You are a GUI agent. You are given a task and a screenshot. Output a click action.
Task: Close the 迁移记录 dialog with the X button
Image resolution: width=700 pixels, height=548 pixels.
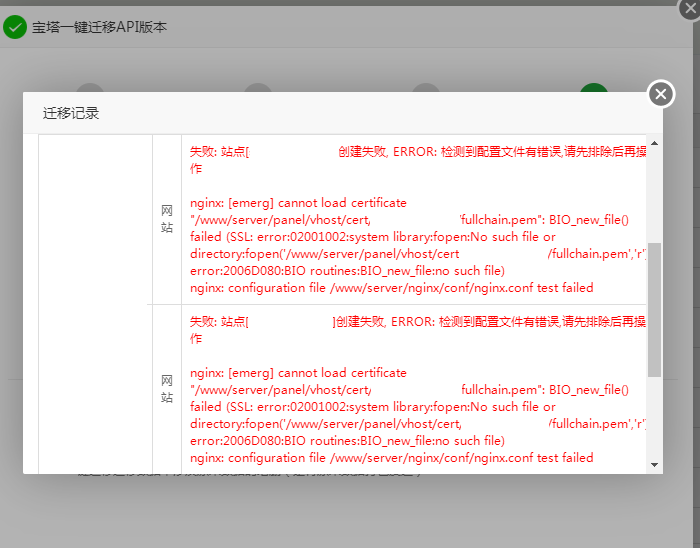click(x=661, y=94)
